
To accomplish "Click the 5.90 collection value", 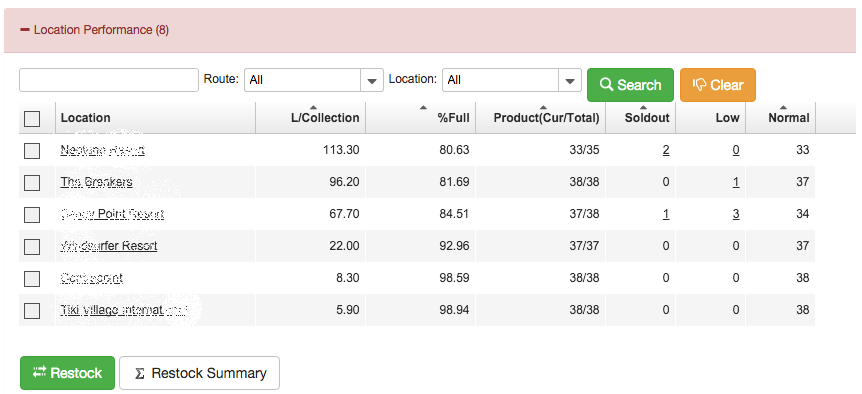I will coord(347,310).
